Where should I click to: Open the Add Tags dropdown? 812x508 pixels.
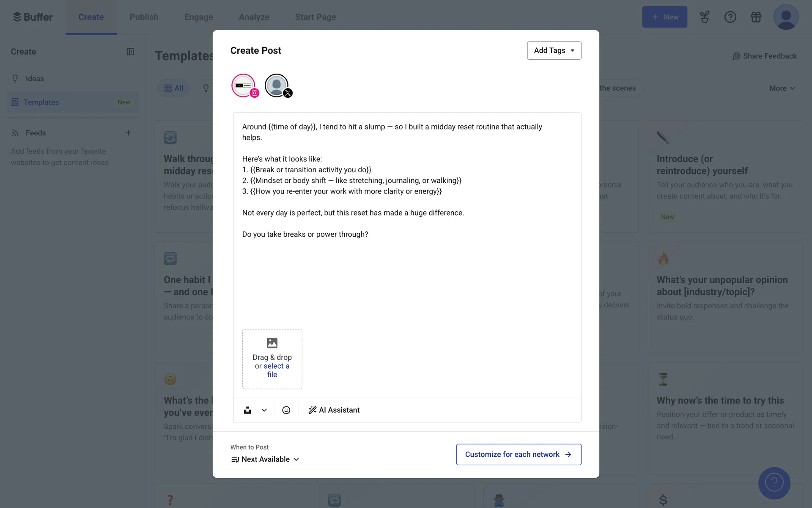(554, 50)
